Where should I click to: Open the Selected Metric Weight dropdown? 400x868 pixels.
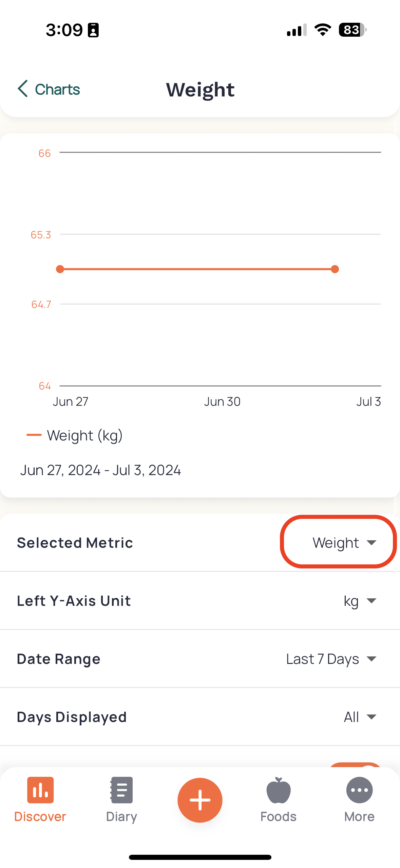pyautogui.click(x=344, y=543)
